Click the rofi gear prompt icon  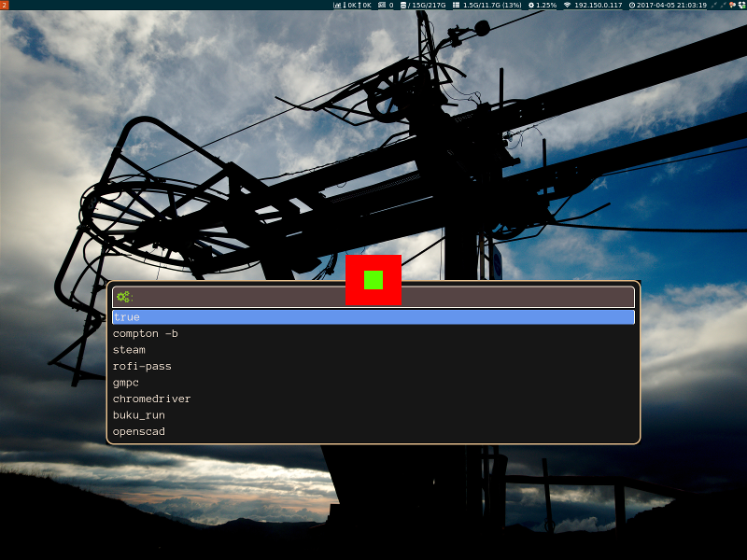point(122,297)
